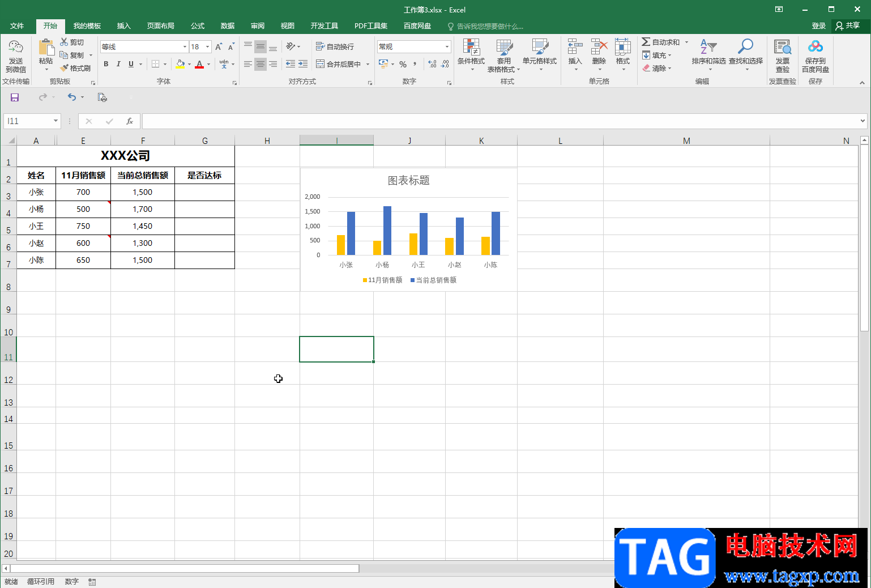Screen dimensions: 871x588
Task: Click the chart title 图表标题
Action: [409, 180]
